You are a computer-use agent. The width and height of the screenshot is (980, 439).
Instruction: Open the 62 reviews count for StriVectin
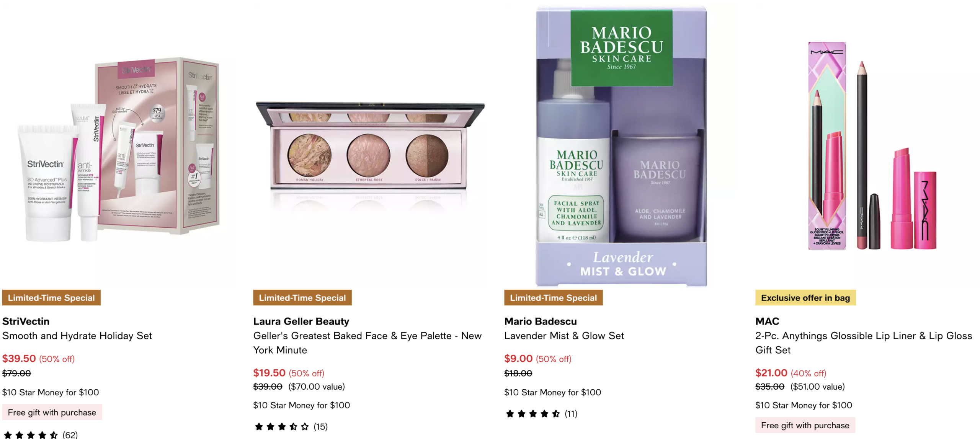70,435
